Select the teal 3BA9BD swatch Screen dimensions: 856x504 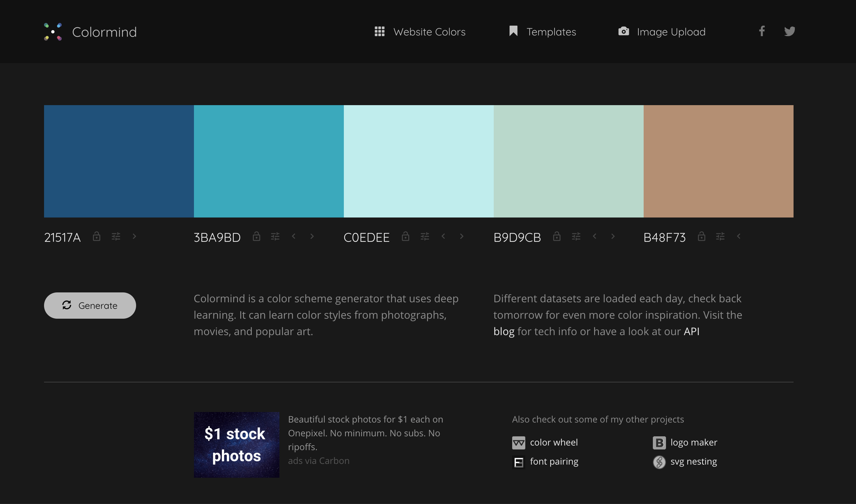pos(269,161)
